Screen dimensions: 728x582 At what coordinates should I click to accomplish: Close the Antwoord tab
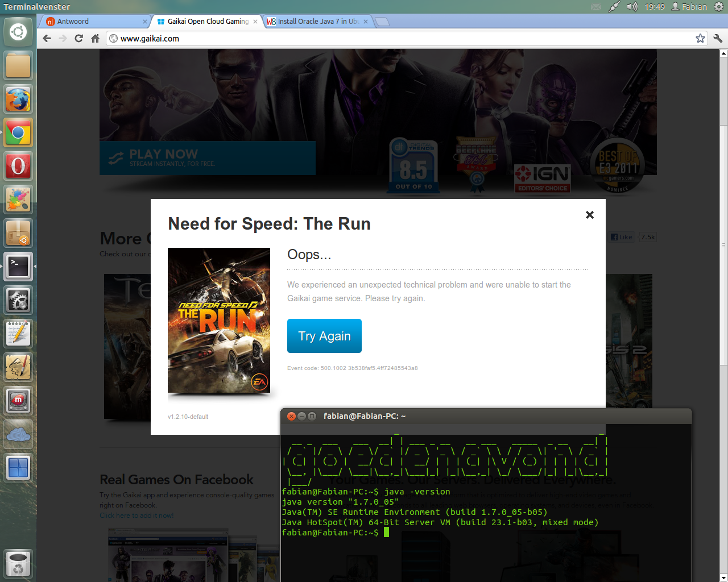(144, 22)
